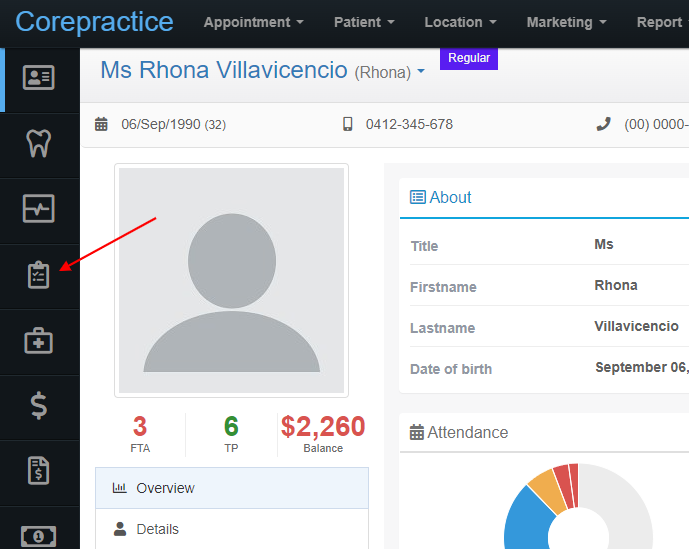Viewport: 689px width, 549px height.
Task: Open the tooth dental chart icon
Action: click(39, 143)
